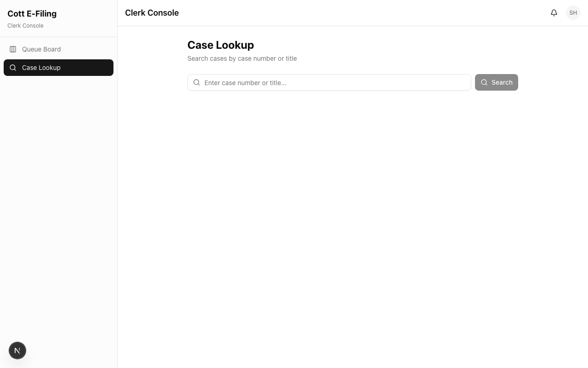
Task: Click the SH initials to view account options
Action: [573, 12]
